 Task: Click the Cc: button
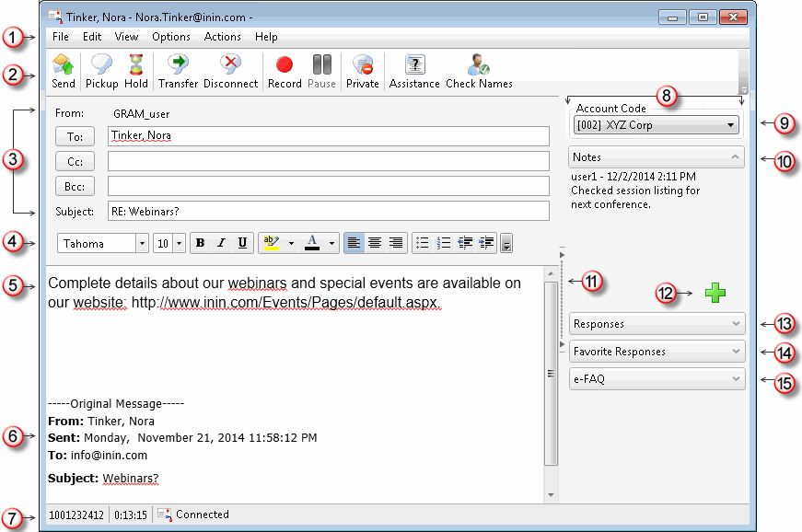[x=76, y=161]
